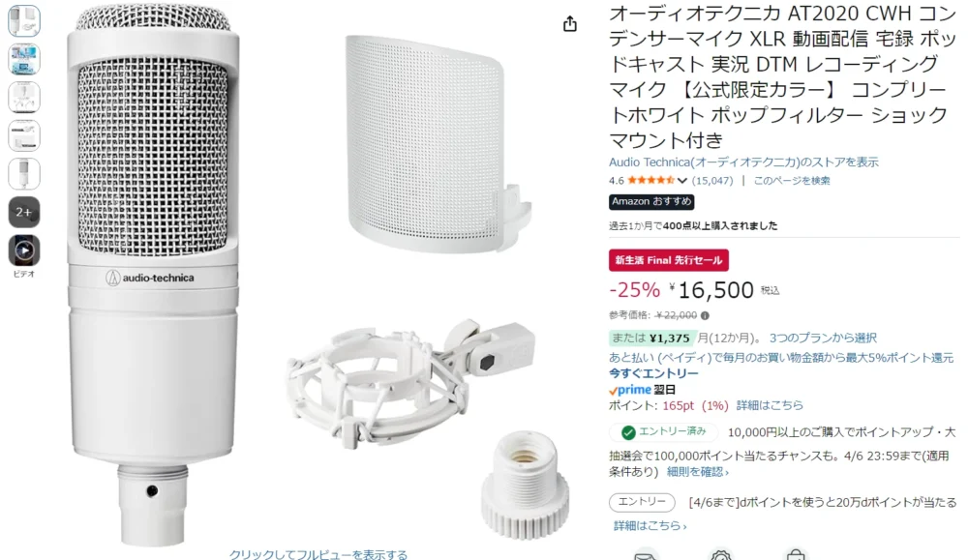Open 3つのプランから選択 installment plans
968x560 pixels.
pos(823,338)
